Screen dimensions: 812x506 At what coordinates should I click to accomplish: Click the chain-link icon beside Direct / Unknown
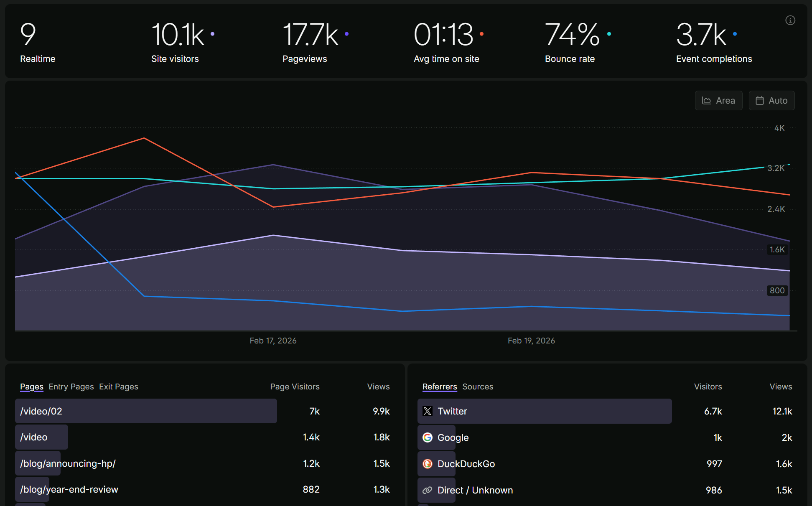tap(428, 490)
